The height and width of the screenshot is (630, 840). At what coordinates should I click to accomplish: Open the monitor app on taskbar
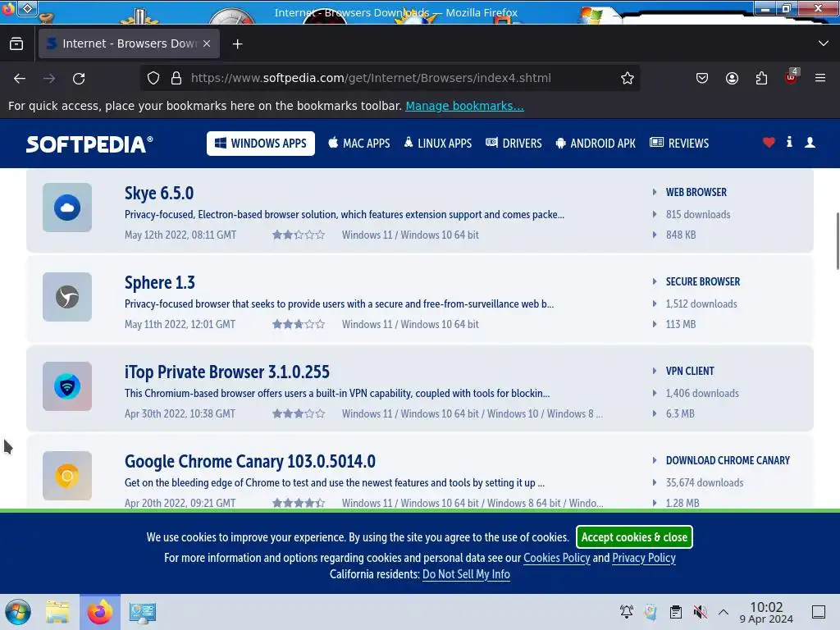[143, 612]
